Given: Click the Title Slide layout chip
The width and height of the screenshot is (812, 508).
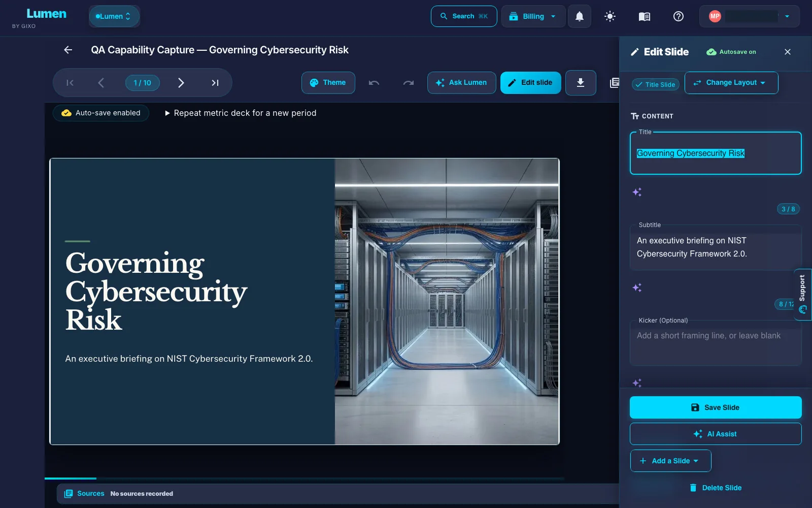Looking at the screenshot, I should point(655,84).
